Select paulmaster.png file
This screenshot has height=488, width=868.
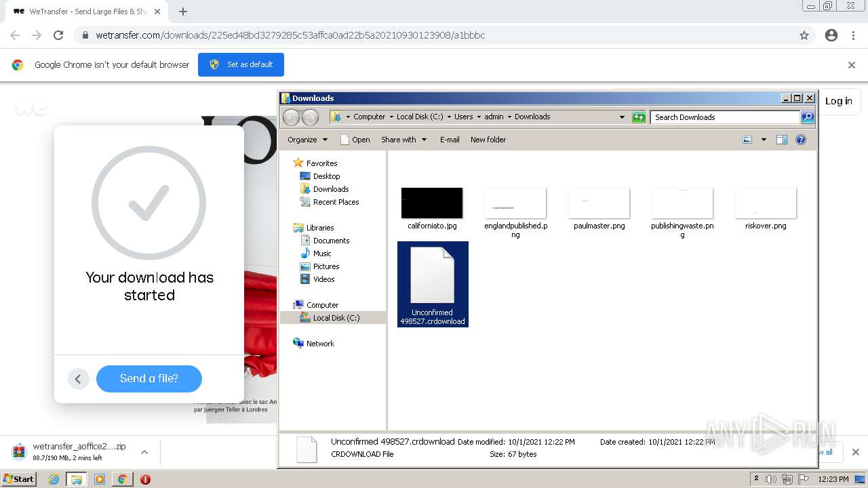point(599,209)
